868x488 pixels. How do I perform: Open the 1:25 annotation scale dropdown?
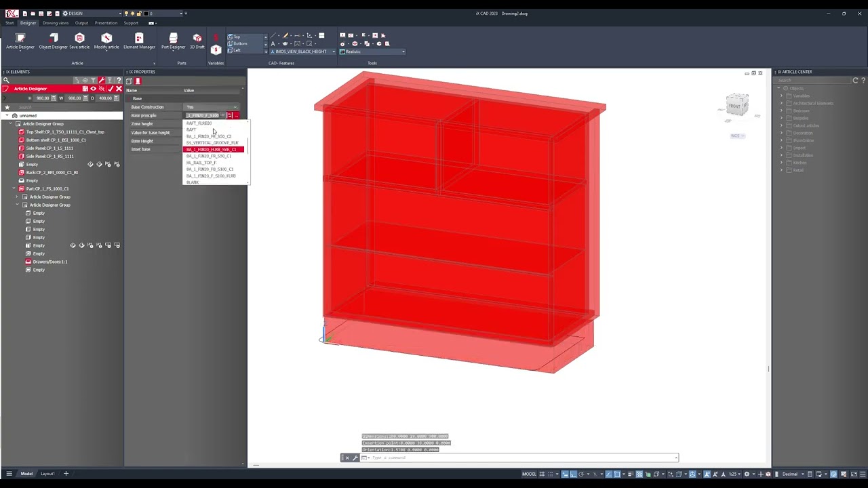pos(733,474)
